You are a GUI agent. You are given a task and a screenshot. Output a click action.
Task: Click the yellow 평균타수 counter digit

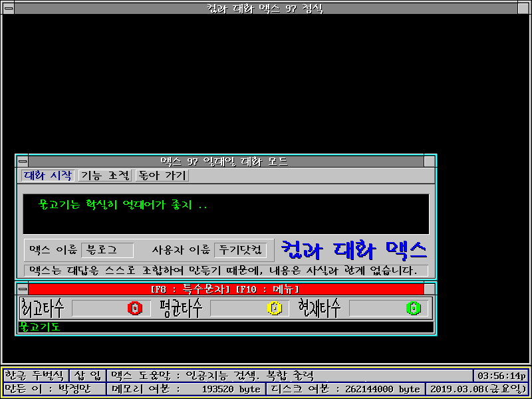pyautogui.click(x=274, y=308)
